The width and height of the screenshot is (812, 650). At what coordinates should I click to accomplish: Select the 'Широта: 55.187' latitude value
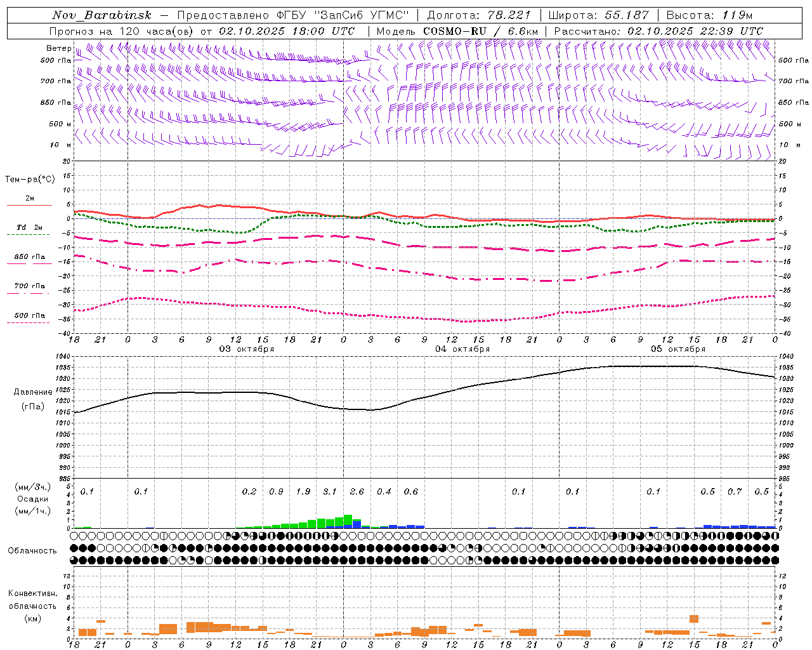[x=598, y=15]
